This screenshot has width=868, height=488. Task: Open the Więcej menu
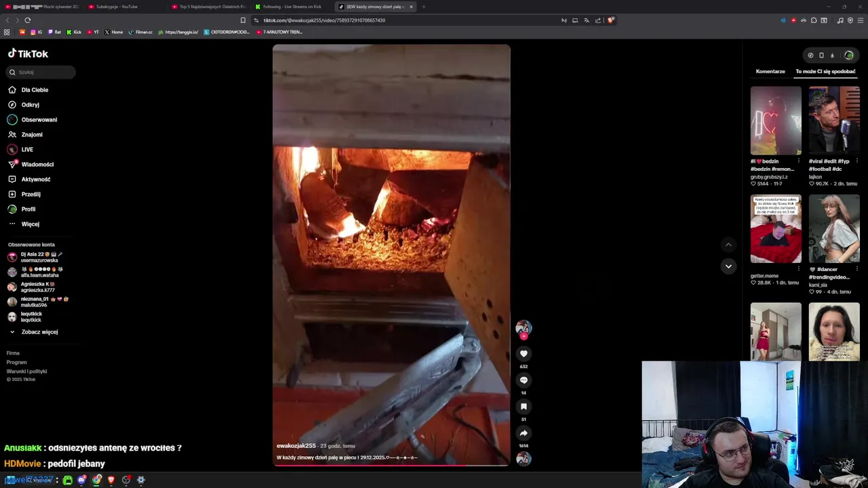coord(24,224)
